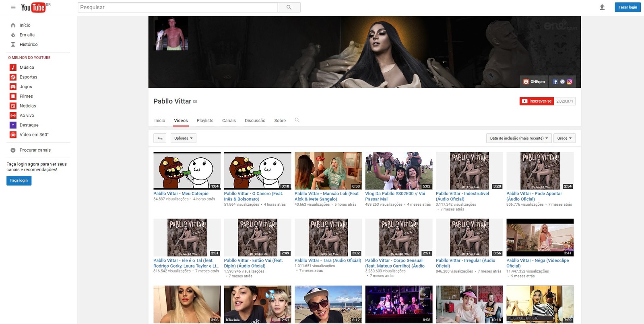The image size is (644, 324).
Task: Open the Data de inclusão sort dropdown
Action: pyautogui.click(x=519, y=138)
